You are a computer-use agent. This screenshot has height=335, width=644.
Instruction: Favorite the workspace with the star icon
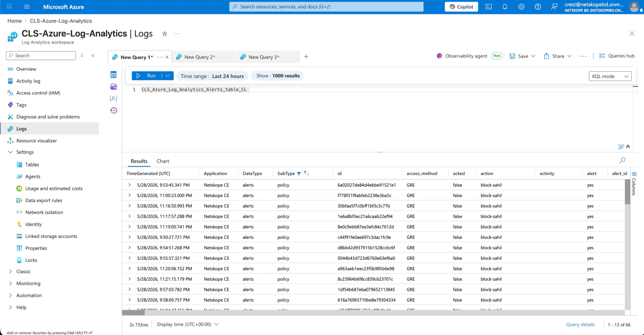[164, 34]
